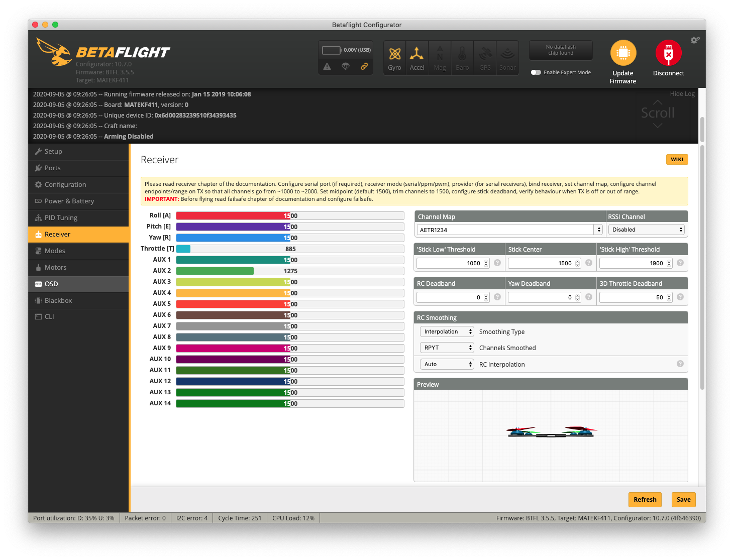
Task: Open the OSD tab
Action: tap(79, 284)
